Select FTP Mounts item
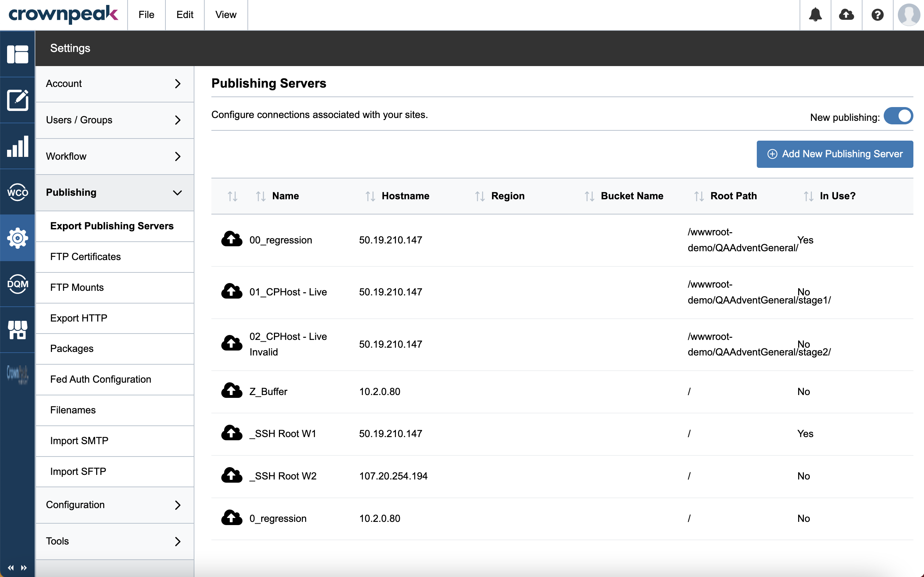924x577 pixels. (115, 287)
